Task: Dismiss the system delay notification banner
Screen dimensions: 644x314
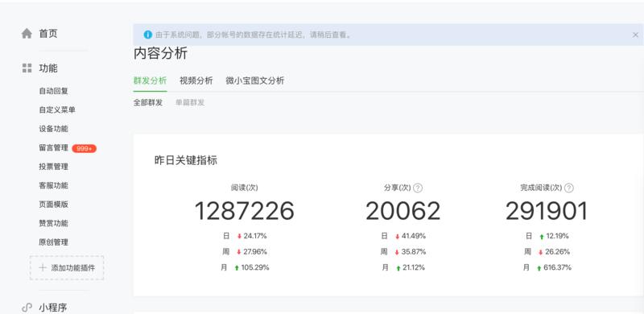Action: pyautogui.click(x=635, y=35)
